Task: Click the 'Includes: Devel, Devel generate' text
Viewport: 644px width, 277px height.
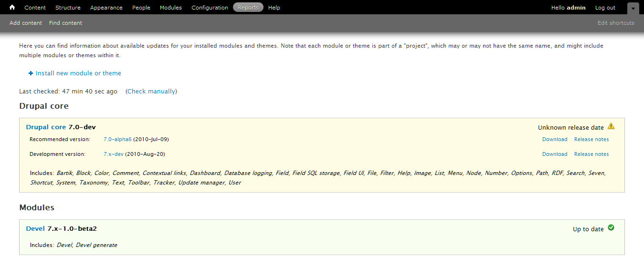Action: (74, 246)
